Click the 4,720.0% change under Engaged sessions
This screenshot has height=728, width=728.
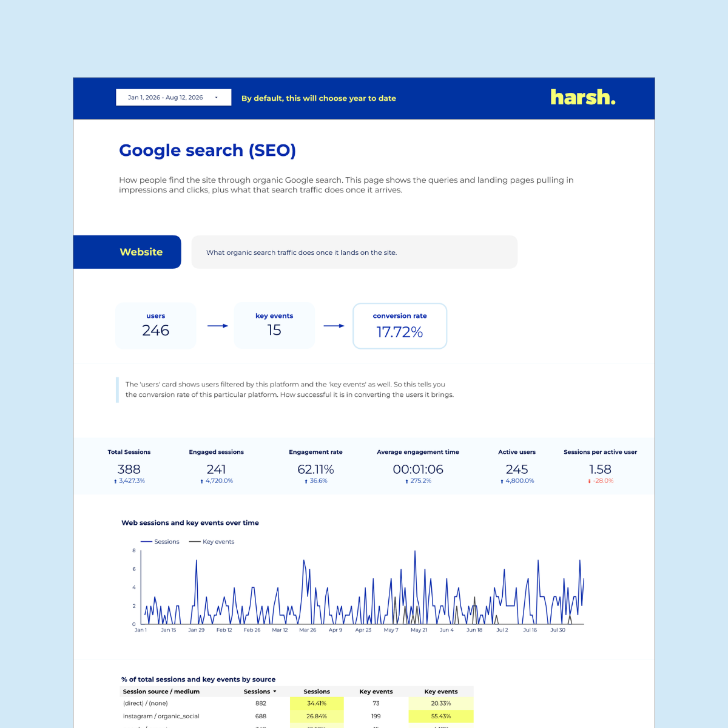(x=217, y=480)
